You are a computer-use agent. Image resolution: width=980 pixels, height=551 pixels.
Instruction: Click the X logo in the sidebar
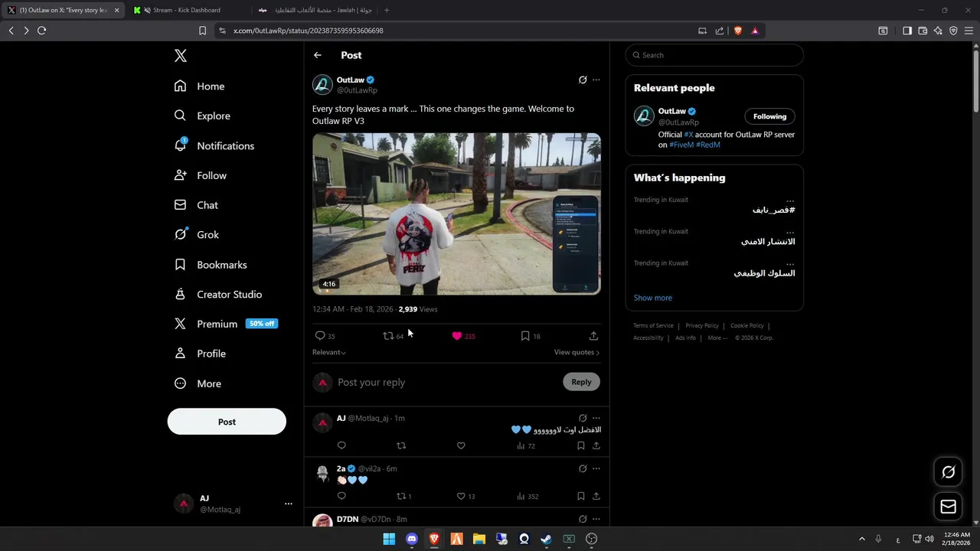180,56
